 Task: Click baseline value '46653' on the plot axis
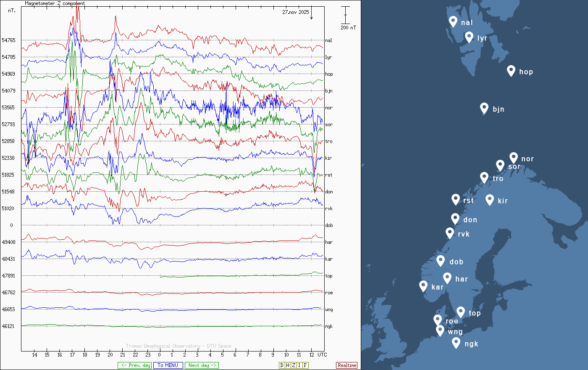click(8, 309)
